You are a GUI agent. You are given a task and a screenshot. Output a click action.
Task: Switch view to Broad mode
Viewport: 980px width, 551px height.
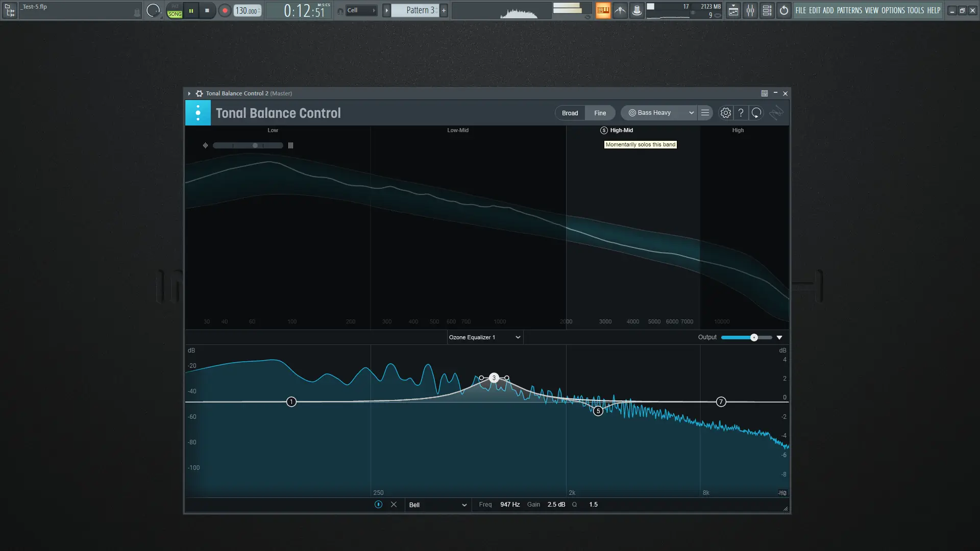[570, 113]
